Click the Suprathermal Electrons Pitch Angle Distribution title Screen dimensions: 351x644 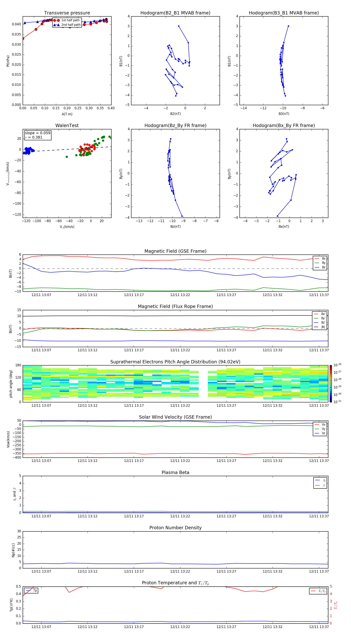[x=175, y=362]
